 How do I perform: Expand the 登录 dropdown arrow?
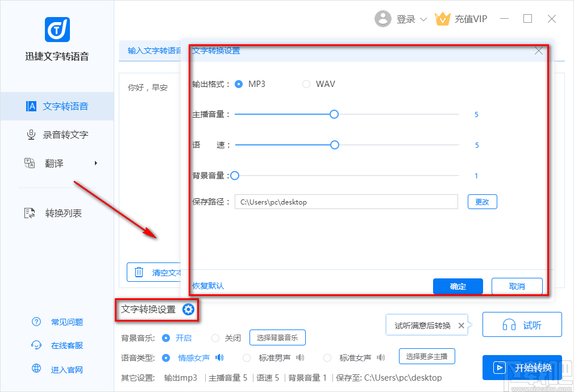[423, 19]
